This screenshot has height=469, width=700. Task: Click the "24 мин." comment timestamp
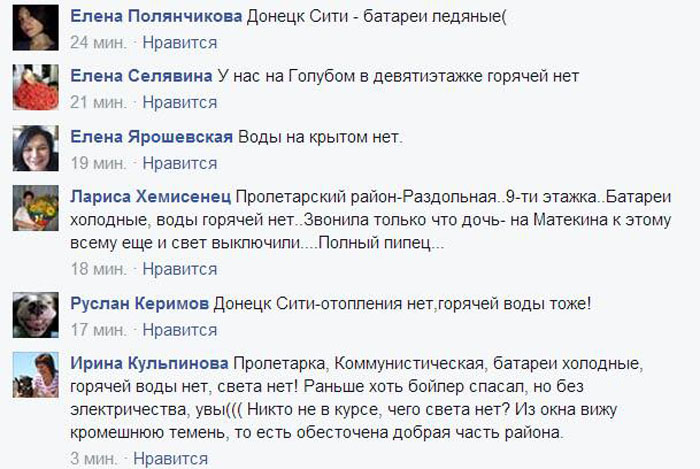coord(99,43)
